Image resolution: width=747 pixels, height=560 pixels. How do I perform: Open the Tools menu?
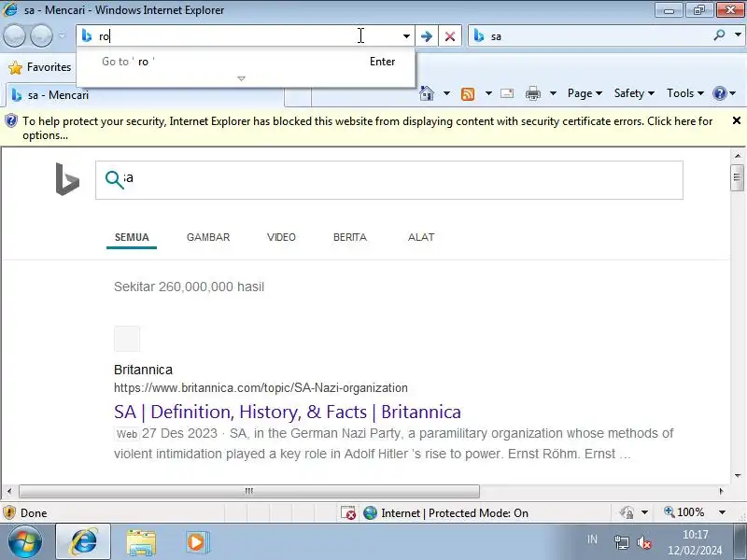(685, 93)
